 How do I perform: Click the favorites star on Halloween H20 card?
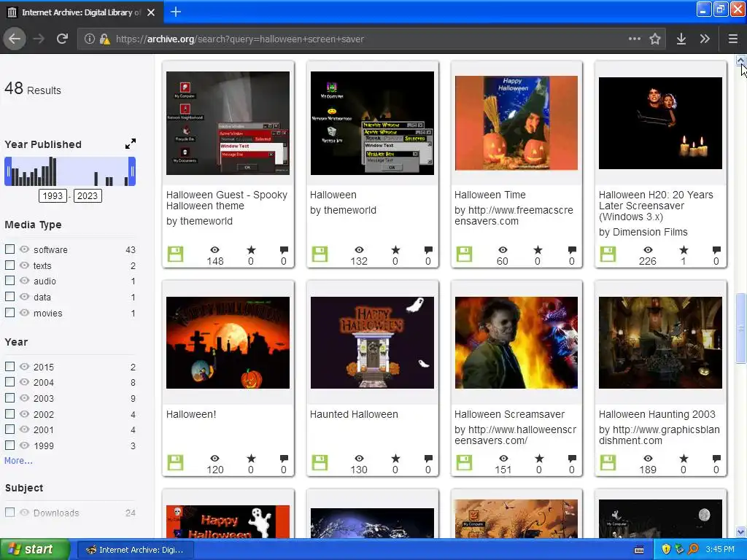(x=684, y=249)
